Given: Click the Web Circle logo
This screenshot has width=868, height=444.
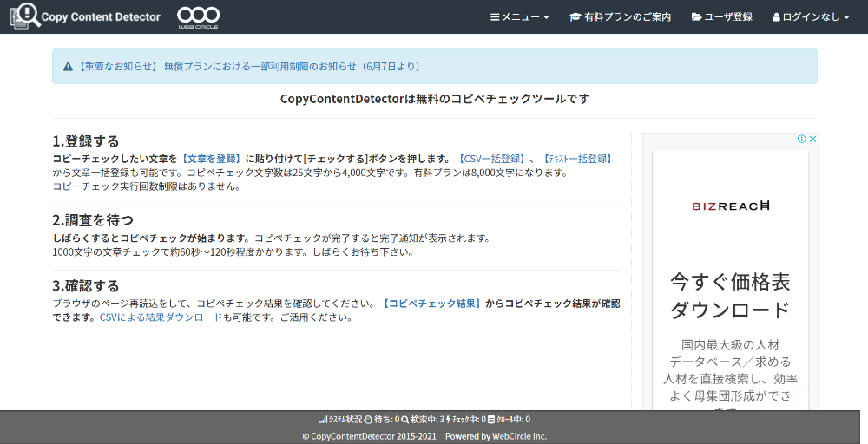Looking at the screenshot, I should [x=198, y=17].
